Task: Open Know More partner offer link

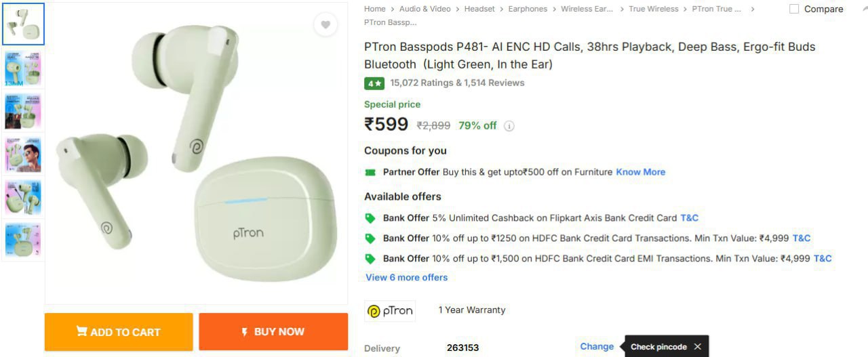Action: point(640,172)
